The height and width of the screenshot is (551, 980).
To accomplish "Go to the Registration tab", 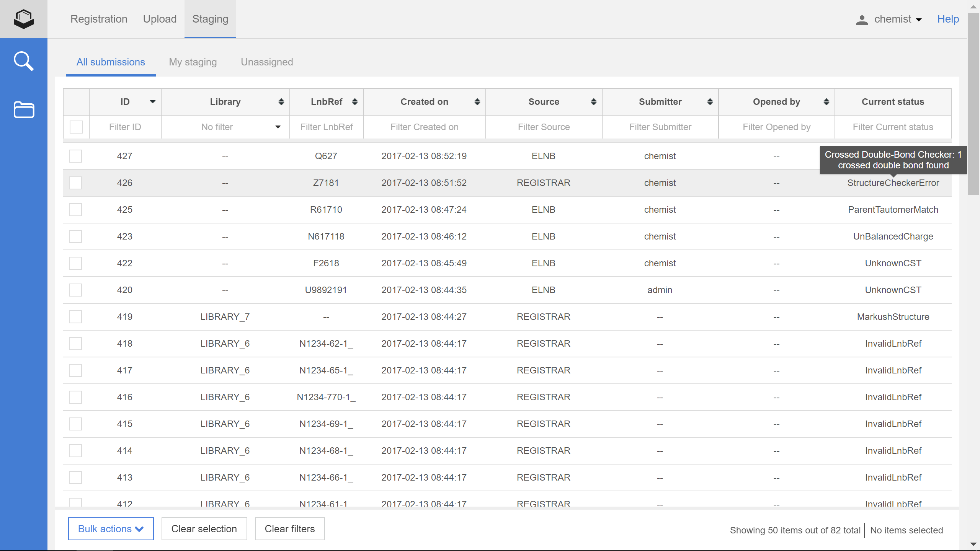I will click(99, 19).
